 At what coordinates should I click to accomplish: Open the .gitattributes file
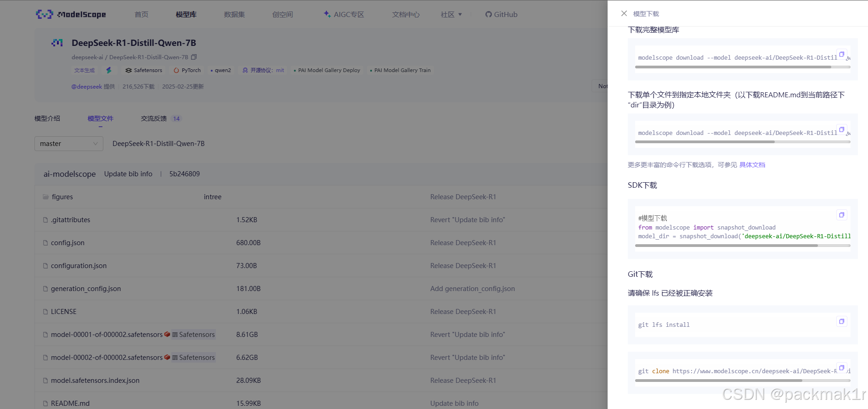click(x=71, y=220)
